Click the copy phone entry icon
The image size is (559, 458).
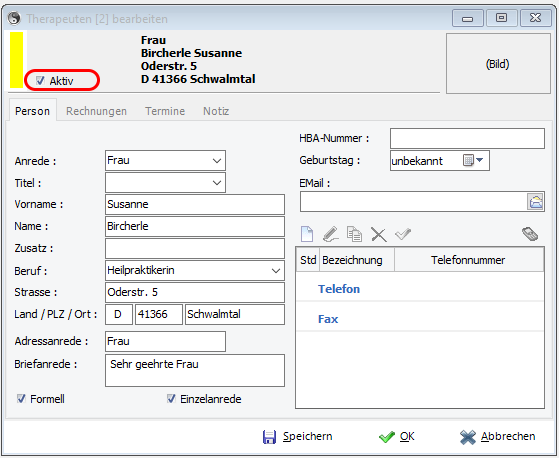click(x=354, y=234)
